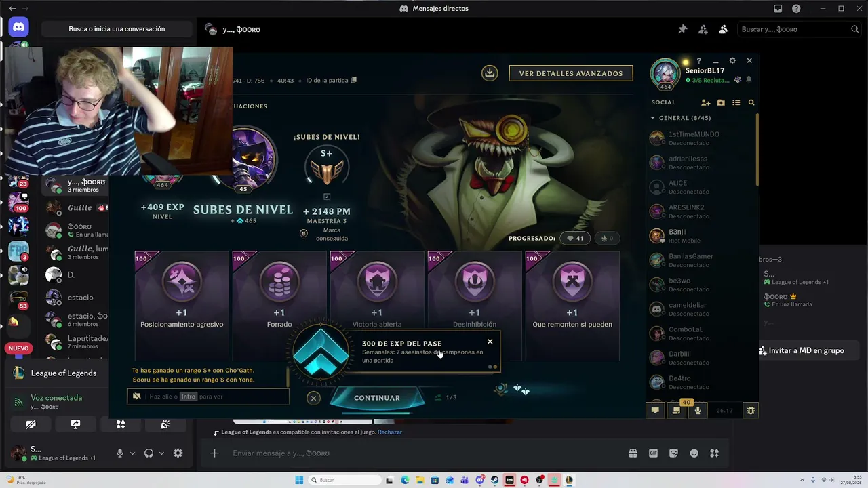Open the SeniorBL17 profile avatar
The image size is (868, 488).
(665, 75)
